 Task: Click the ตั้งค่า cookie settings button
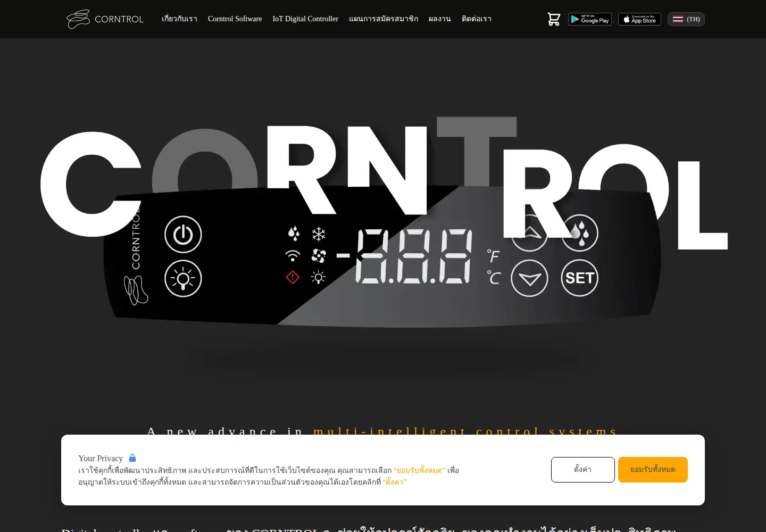tap(583, 470)
